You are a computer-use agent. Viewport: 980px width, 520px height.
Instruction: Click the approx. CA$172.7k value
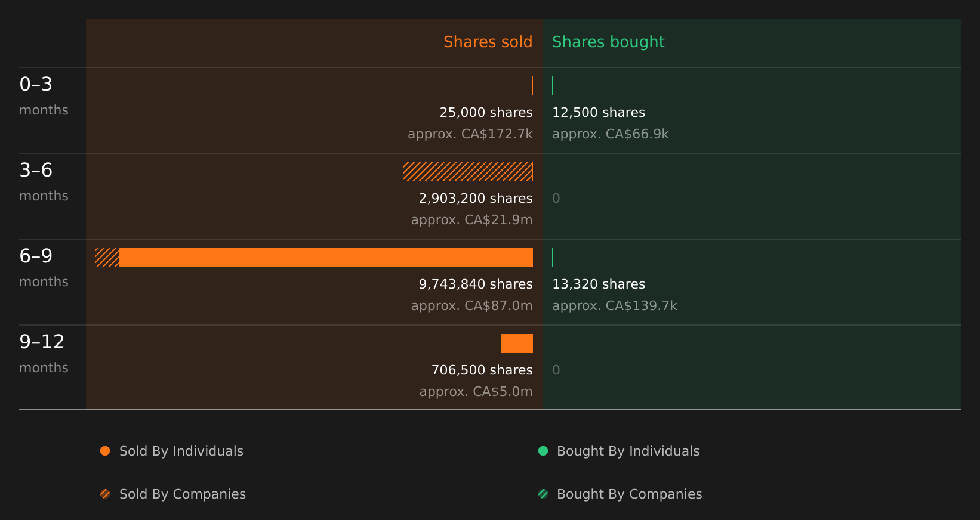point(470,134)
